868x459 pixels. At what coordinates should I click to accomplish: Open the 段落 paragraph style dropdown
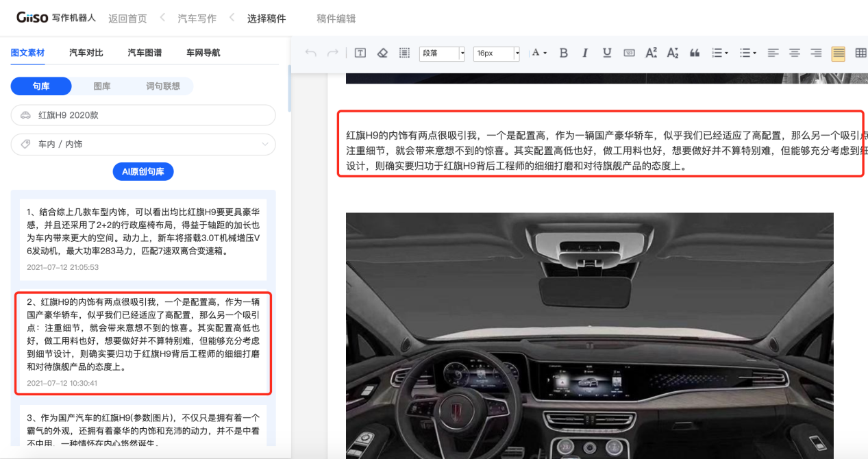pyautogui.click(x=442, y=53)
